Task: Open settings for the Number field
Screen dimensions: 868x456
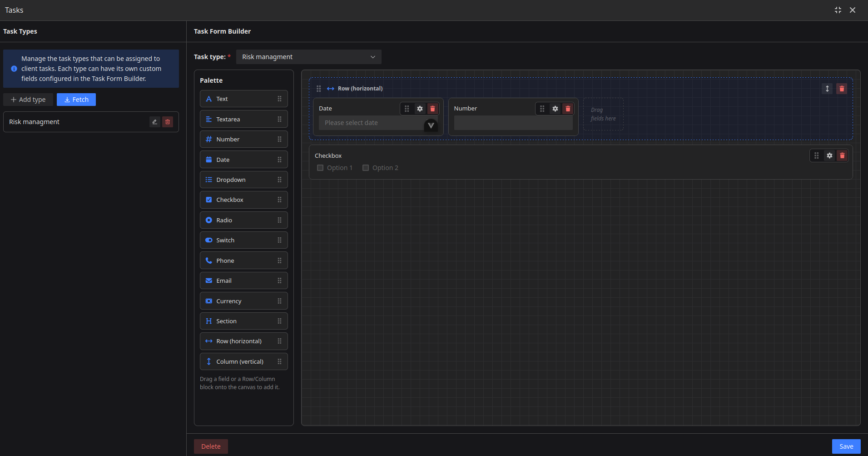Action: click(555, 109)
